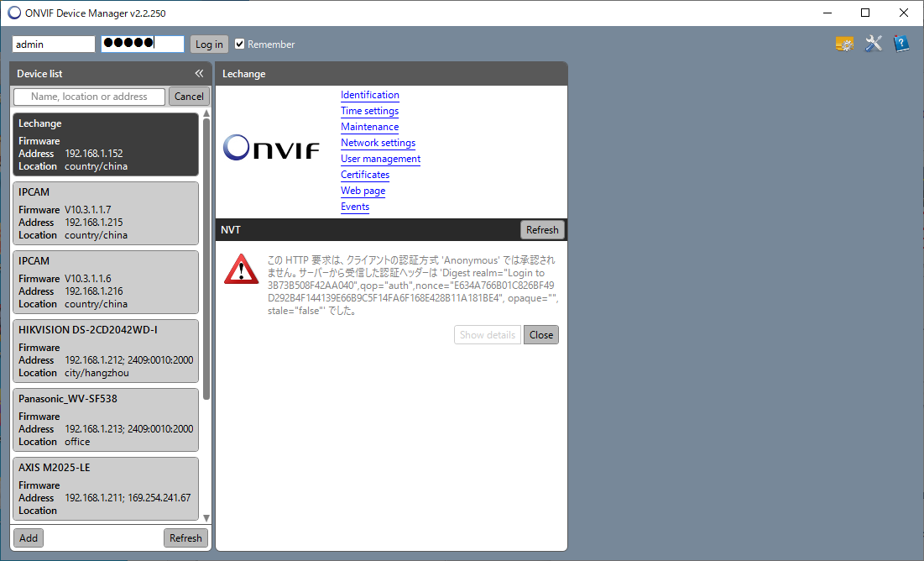Add a new device with the Add button

point(29,538)
